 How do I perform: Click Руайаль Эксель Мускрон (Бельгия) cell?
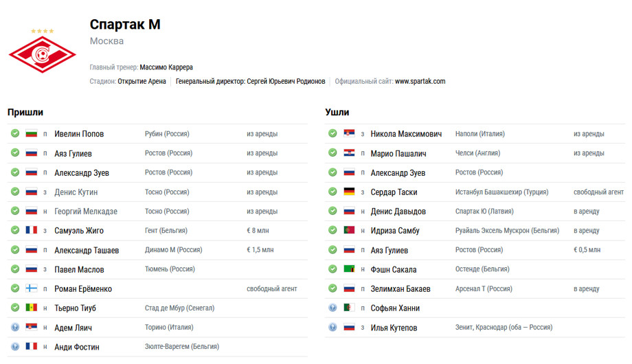click(x=507, y=231)
